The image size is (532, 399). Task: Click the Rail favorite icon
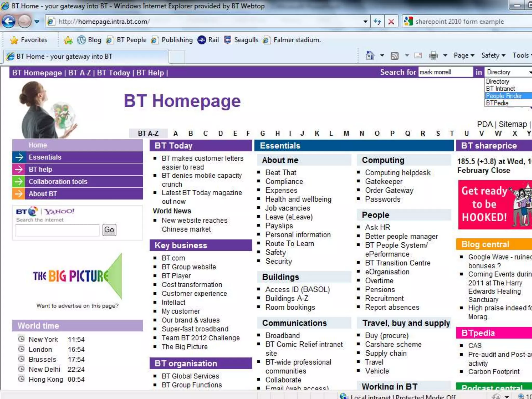pyautogui.click(x=202, y=40)
